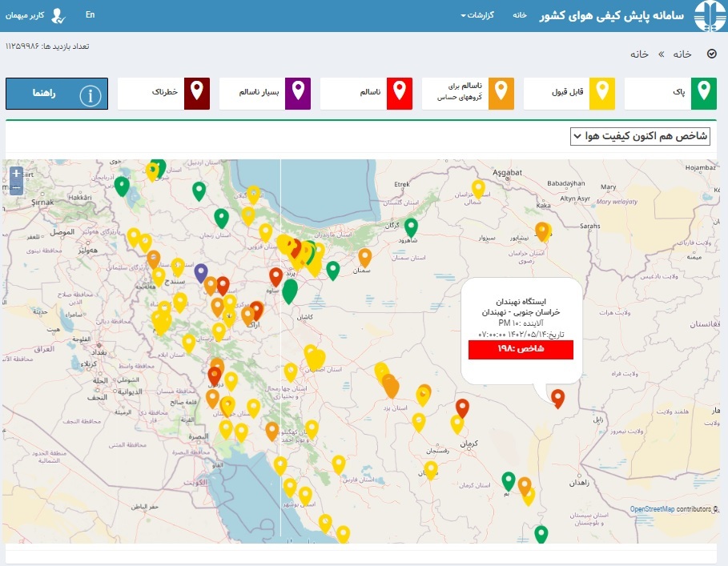Click the green marker near Shahrud
The width and height of the screenshot is (728, 566).
pos(411,227)
